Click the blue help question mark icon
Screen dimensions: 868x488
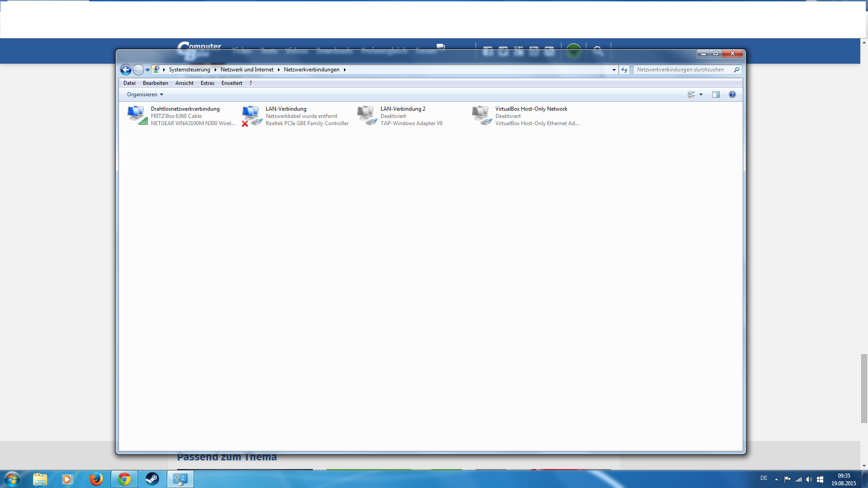pyautogui.click(x=732, y=94)
